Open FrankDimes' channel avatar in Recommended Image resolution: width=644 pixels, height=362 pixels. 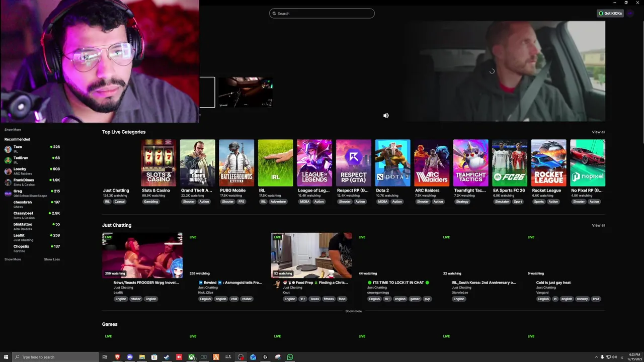[x=8, y=183]
